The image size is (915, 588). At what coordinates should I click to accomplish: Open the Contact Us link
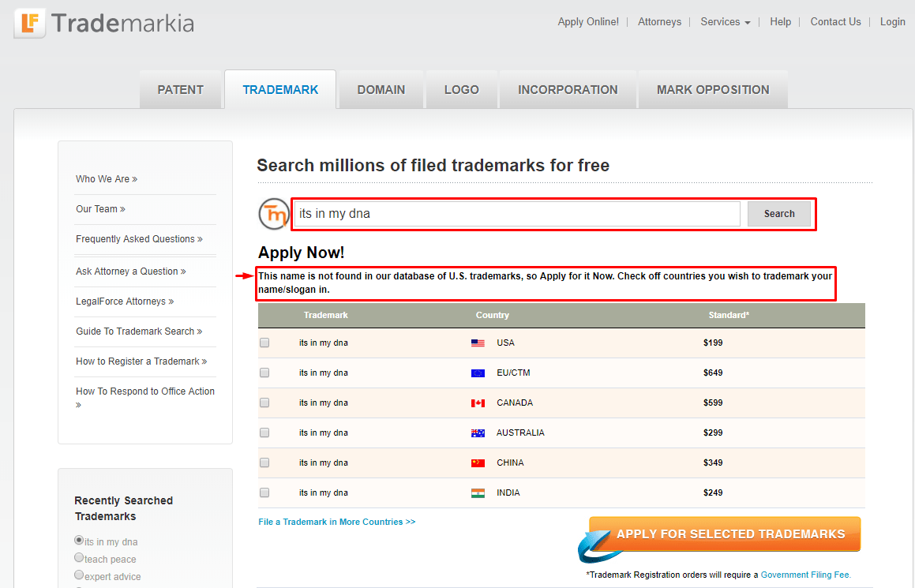pos(835,21)
